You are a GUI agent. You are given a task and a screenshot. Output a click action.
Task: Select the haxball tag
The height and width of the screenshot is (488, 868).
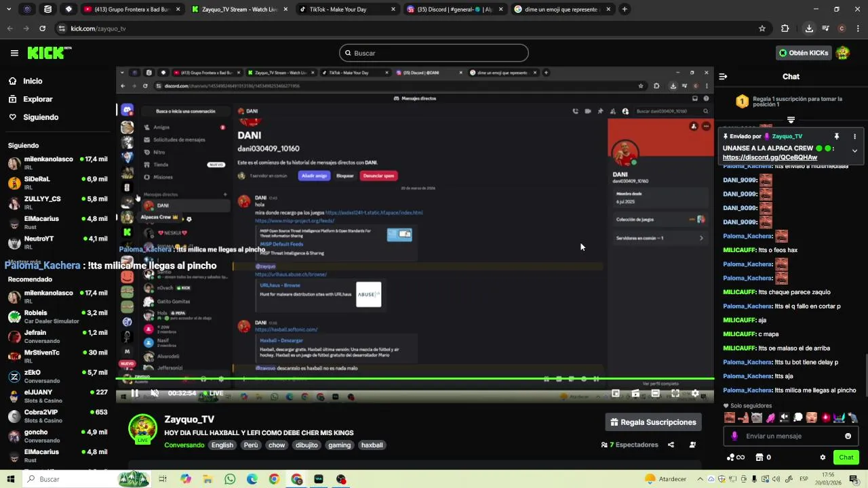pyautogui.click(x=372, y=445)
